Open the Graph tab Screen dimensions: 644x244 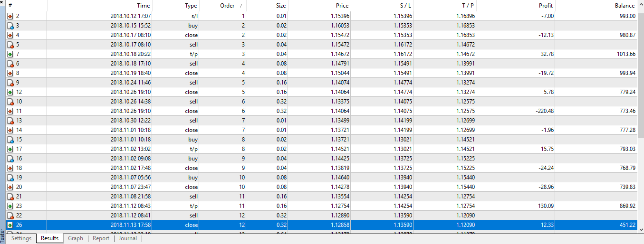pos(75,238)
